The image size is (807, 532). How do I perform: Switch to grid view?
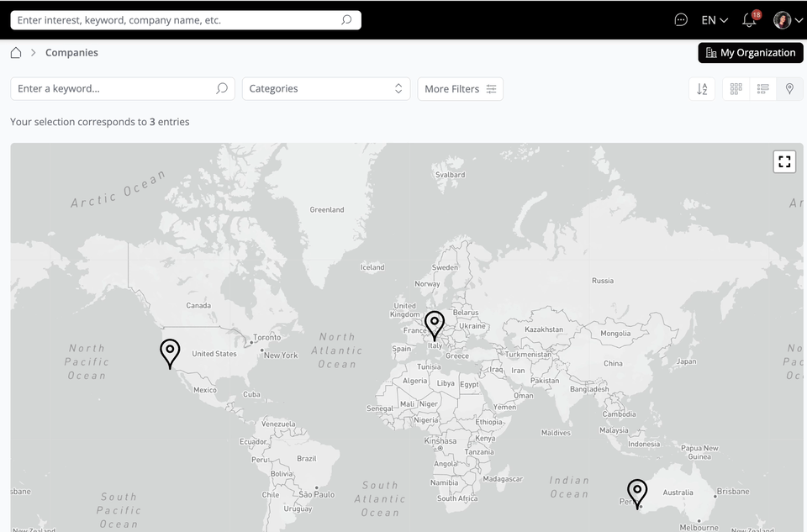736,89
